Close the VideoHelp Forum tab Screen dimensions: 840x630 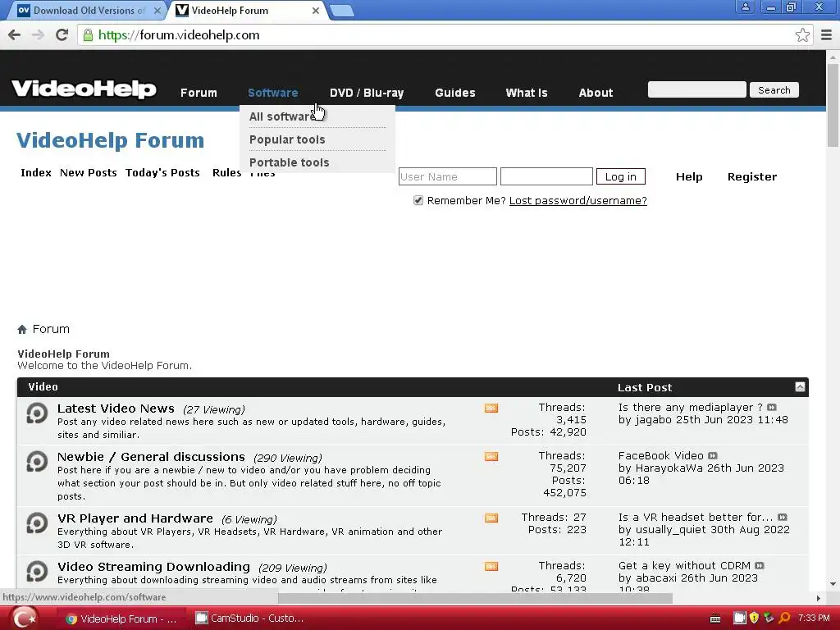coord(316,10)
